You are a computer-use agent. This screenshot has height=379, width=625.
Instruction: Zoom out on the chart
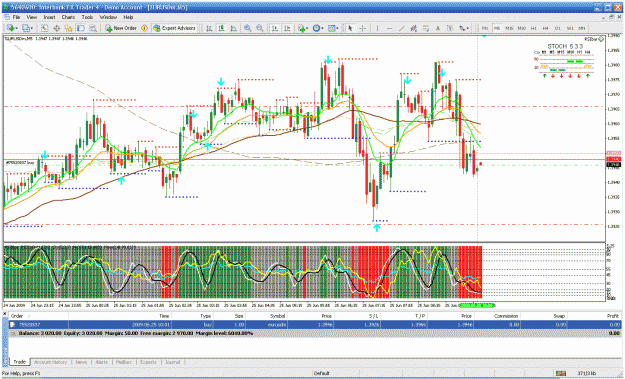[259, 28]
